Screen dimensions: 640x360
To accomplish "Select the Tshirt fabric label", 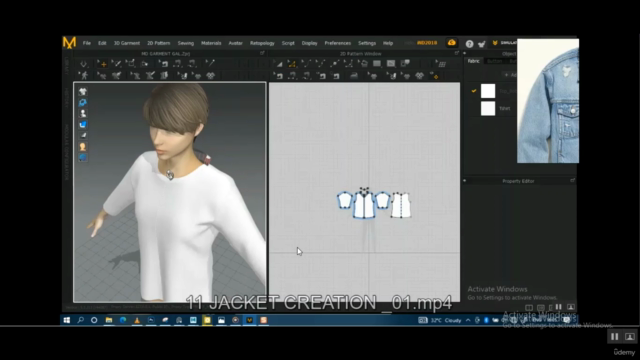I will [x=505, y=109].
